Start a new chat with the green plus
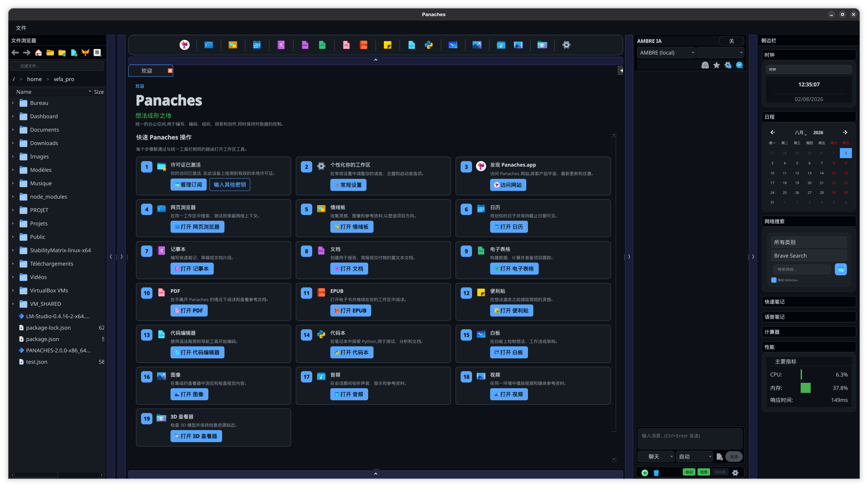Screen dimensions: 868x487 (x=645, y=473)
